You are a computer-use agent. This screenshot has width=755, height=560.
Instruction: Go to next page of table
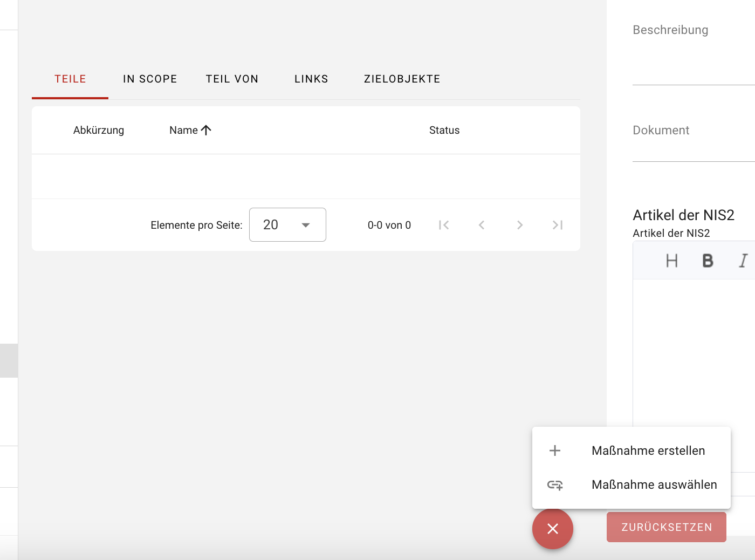(519, 225)
